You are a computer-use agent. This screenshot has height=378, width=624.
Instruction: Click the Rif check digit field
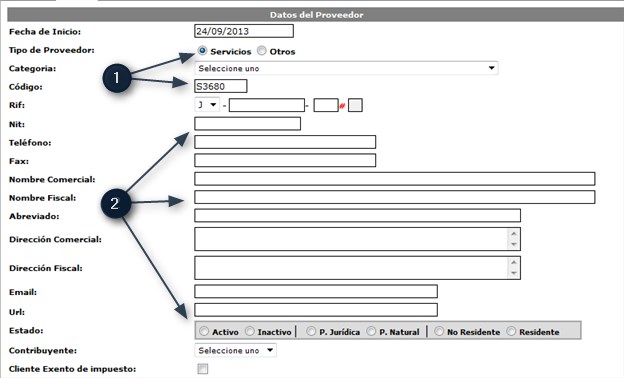[326, 105]
